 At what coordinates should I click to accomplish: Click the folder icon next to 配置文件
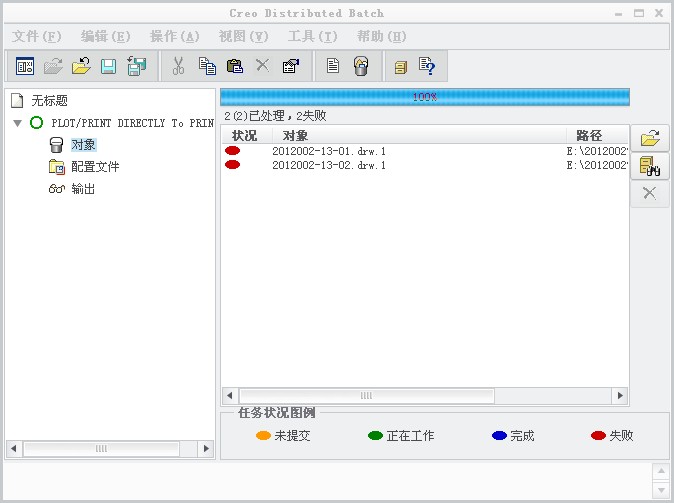point(57,167)
